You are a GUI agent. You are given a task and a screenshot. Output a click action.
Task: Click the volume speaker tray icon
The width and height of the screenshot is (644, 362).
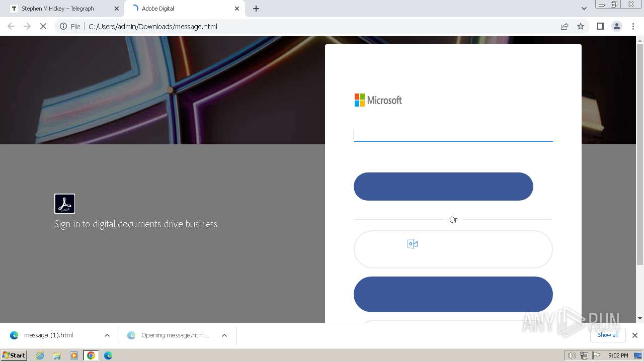pyautogui.click(x=572, y=355)
